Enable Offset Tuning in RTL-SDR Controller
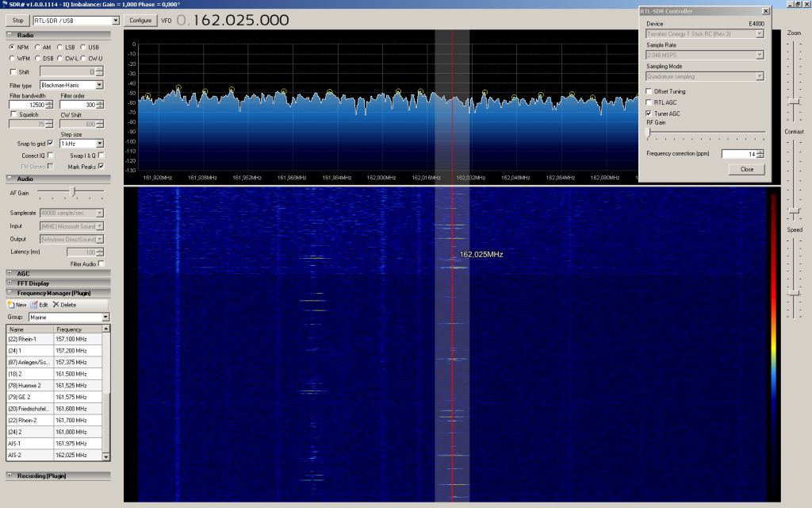 click(x=649, y=91)
